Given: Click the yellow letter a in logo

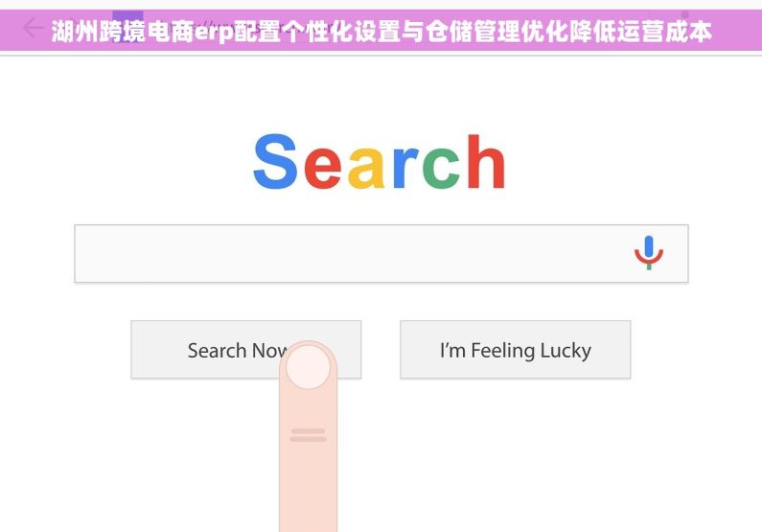Looking at the screenshot, I should coord(366,169).
